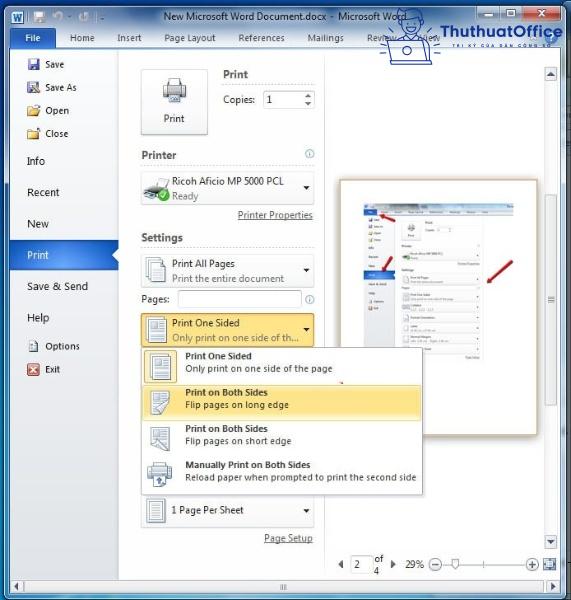Click the Zoom to Page icon

coord(550,564)
